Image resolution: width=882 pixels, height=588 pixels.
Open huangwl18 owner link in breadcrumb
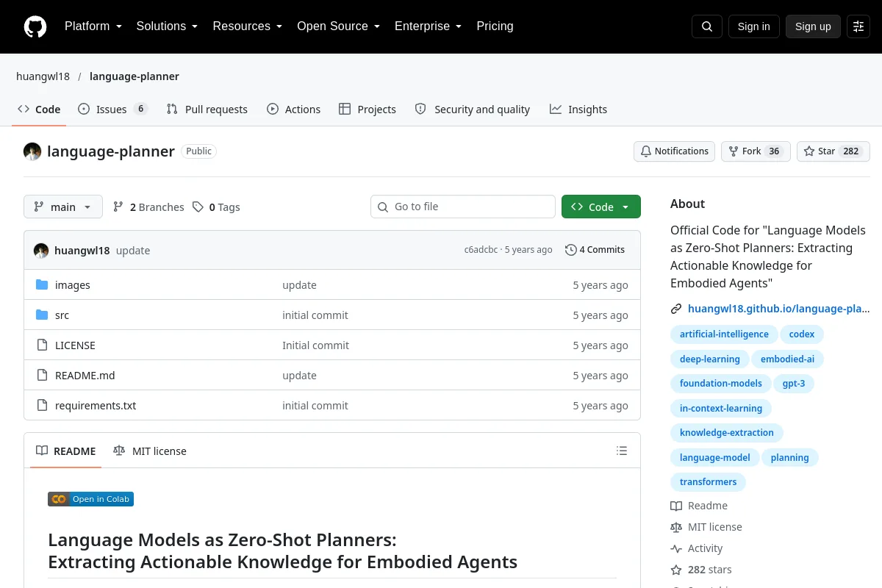(x=43, y=76)
